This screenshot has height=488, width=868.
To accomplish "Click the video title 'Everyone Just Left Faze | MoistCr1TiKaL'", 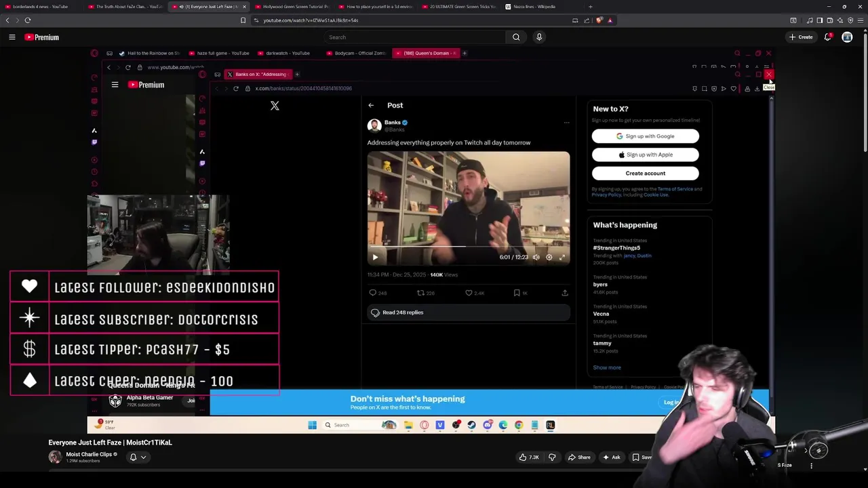I will [110, 443].
